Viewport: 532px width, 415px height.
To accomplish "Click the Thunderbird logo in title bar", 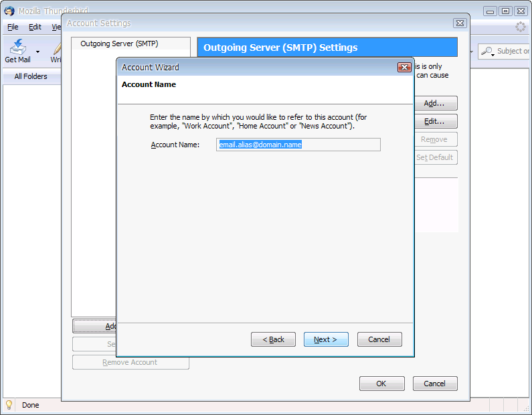I will click(x=9, y=11).
